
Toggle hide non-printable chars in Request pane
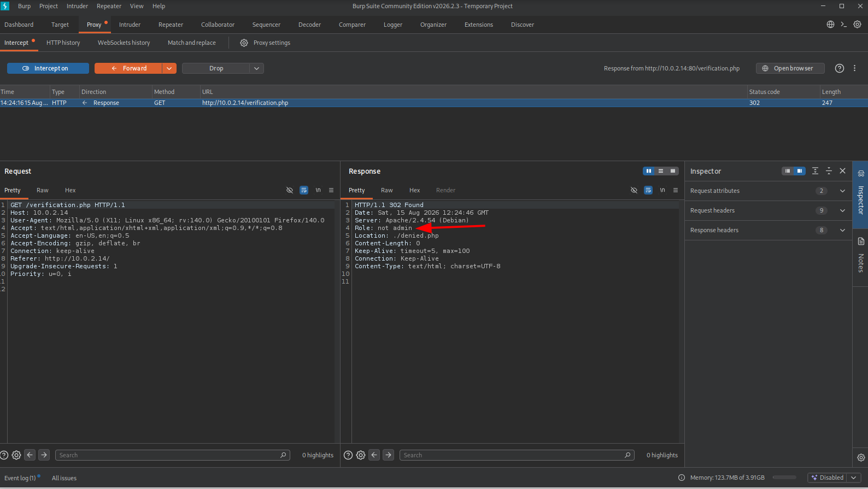tap(290, 190)
